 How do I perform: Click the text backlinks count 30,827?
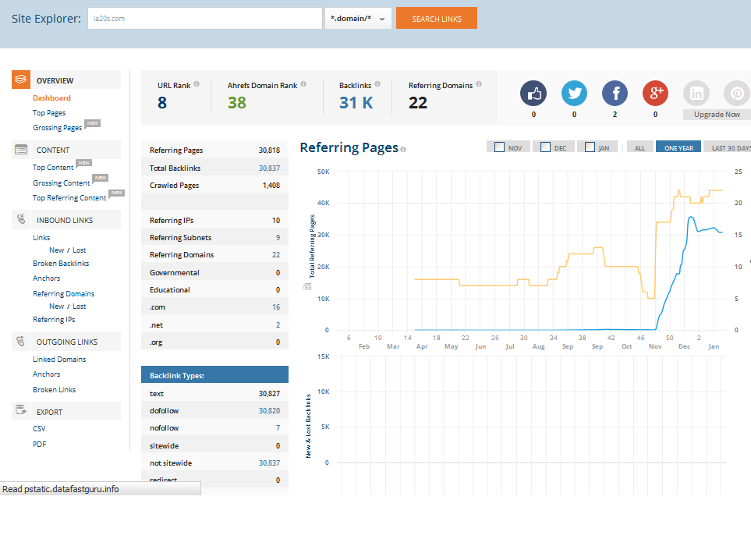click(269, 394)
